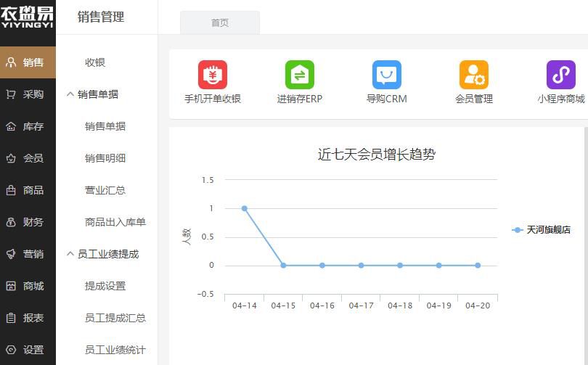Select 会员 in the sidebar

[28, 158]
